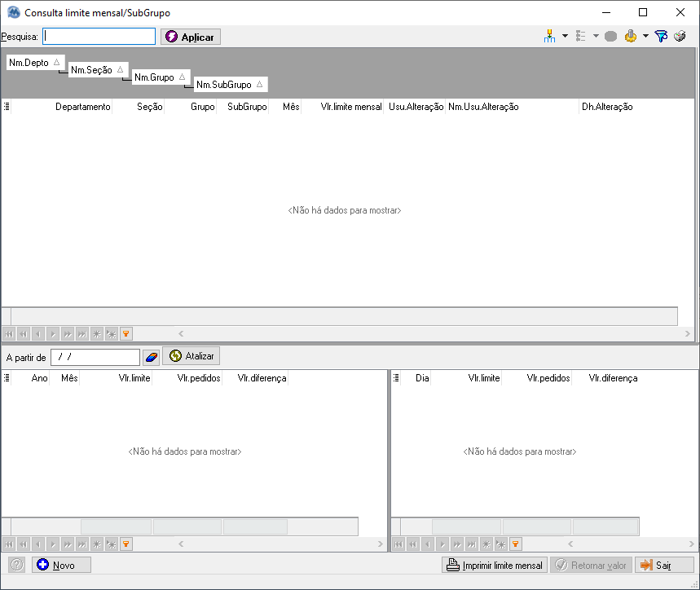Screen dimensions: 700x590
Task: Sort by the Seção column header
Action: coord(139,107)
